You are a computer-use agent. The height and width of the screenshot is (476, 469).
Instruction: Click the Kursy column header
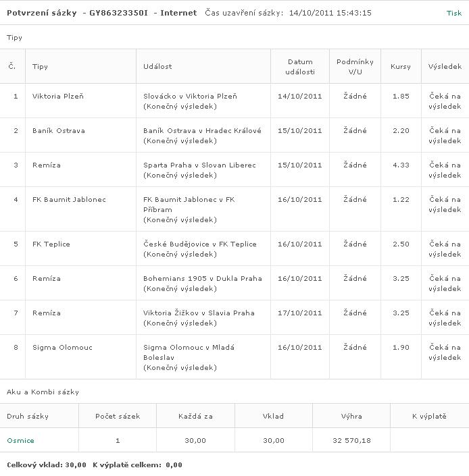[x=401, y=66]
